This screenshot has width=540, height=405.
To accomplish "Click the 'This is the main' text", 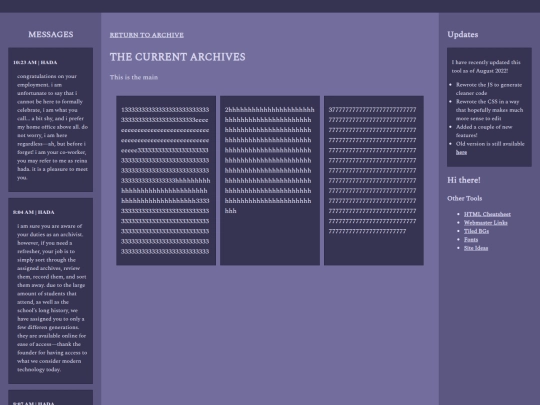I will 134,77.
